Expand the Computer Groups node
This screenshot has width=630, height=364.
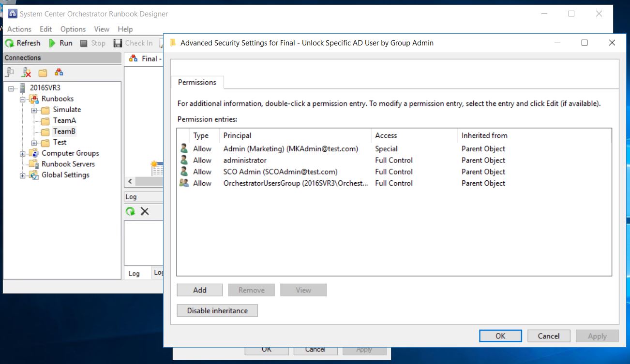22,154
